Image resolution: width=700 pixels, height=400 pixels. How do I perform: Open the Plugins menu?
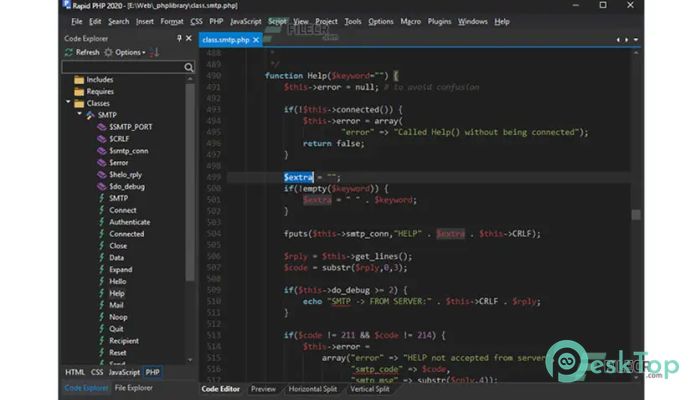[439, 21]
